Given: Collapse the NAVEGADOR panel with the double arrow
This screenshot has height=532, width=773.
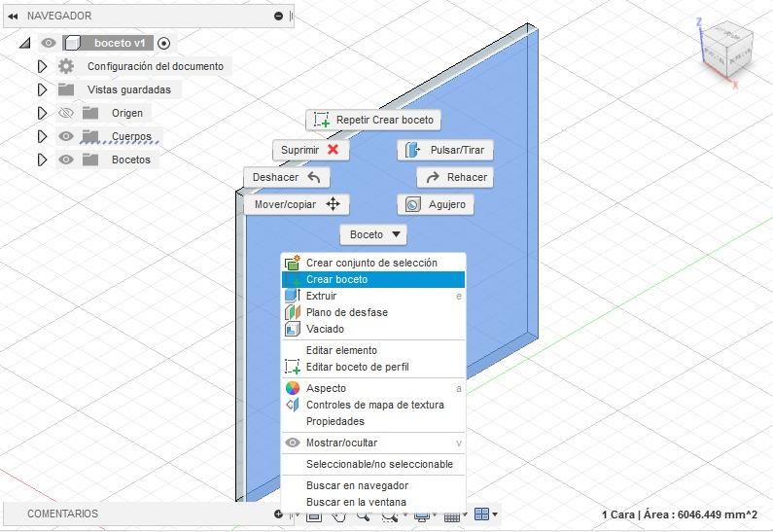Looking at the screenshot, I should [13, 17].
